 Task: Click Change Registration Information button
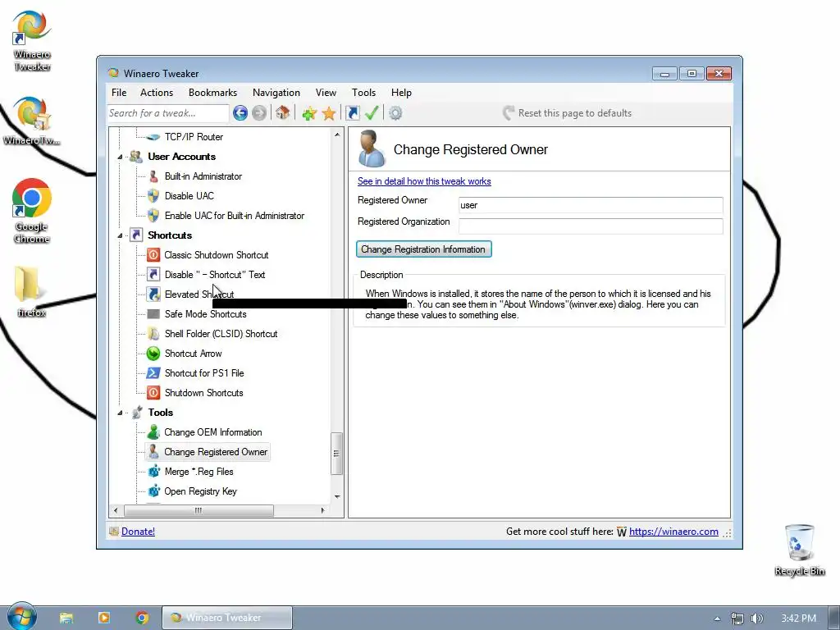(x=424, y=249)
